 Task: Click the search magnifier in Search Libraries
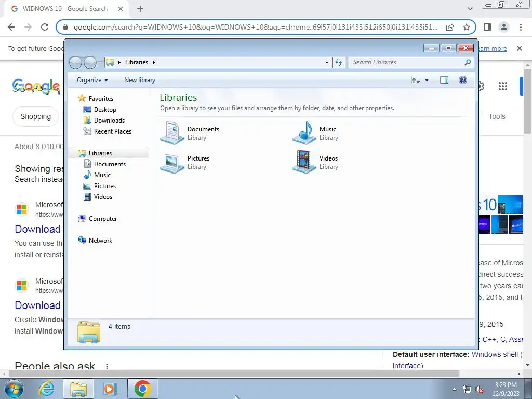point(468,62)
